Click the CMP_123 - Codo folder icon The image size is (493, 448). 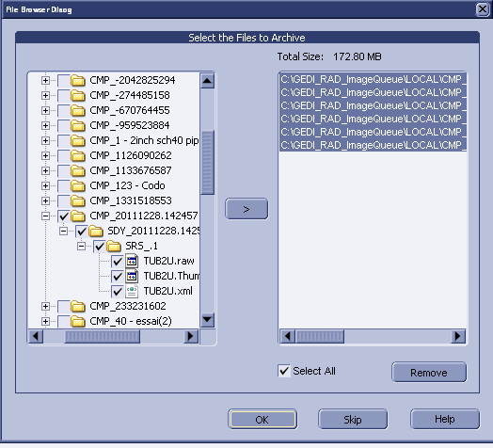(x=78, y=185)
